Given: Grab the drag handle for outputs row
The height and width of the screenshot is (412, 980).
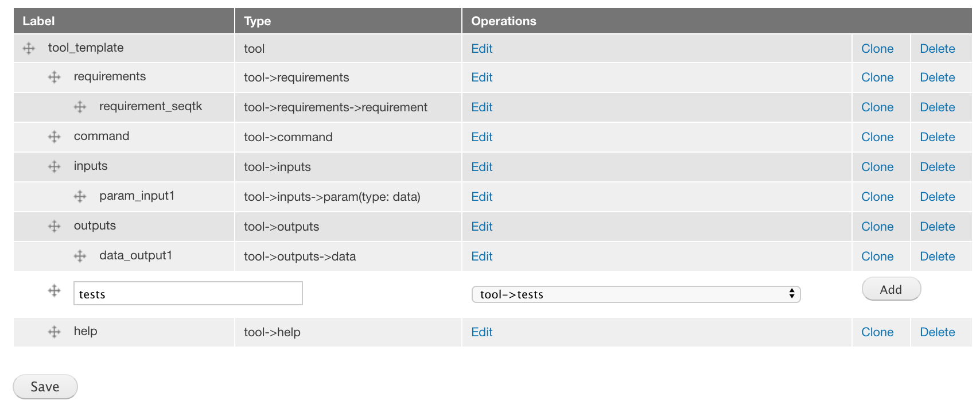Looking at the screenshot, I should [x=55, y=227].
